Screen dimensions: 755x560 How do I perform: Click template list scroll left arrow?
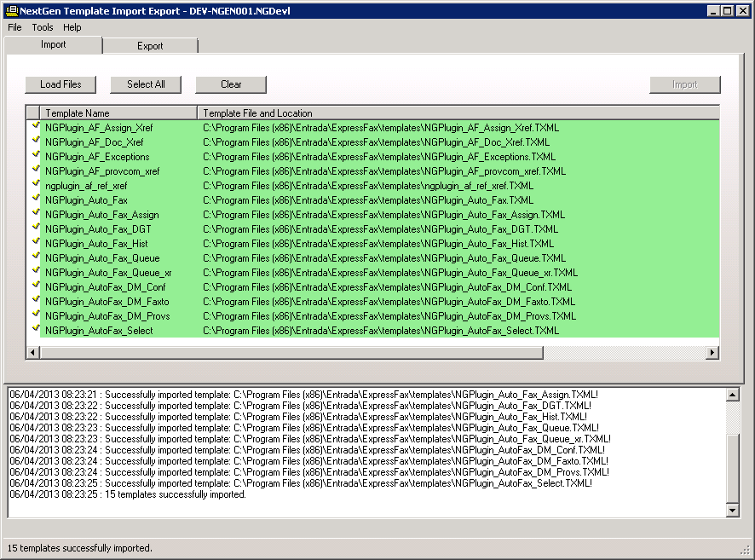tap(32, 353)
